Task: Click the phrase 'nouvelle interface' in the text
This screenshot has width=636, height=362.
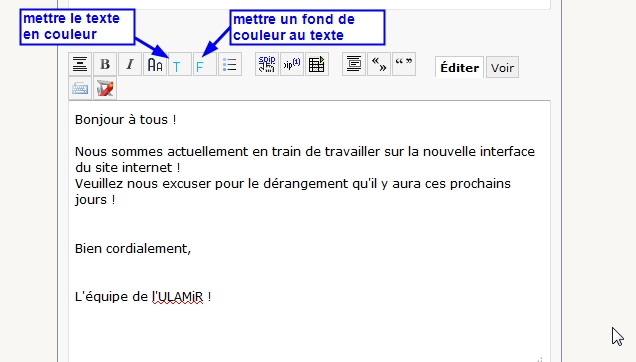Action: point(479,152)
